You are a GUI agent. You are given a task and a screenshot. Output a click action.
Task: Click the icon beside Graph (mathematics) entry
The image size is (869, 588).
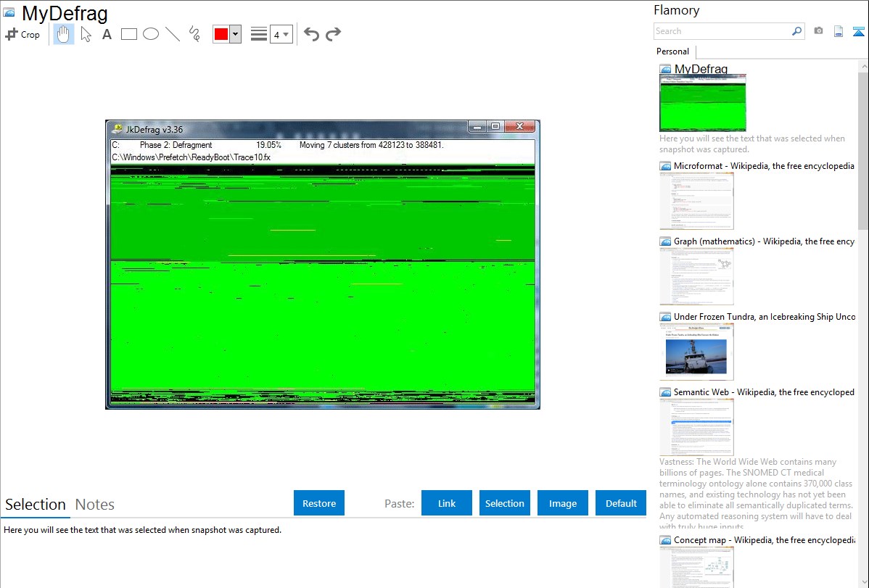[x=666, y=241]
